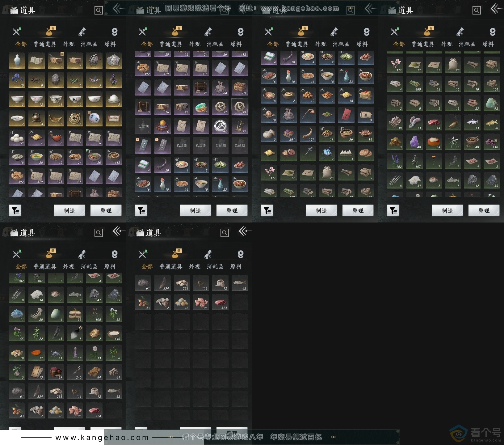Select crossed-swords equipment category in top-left panel

pyautogui.click(x=17, y=31)
